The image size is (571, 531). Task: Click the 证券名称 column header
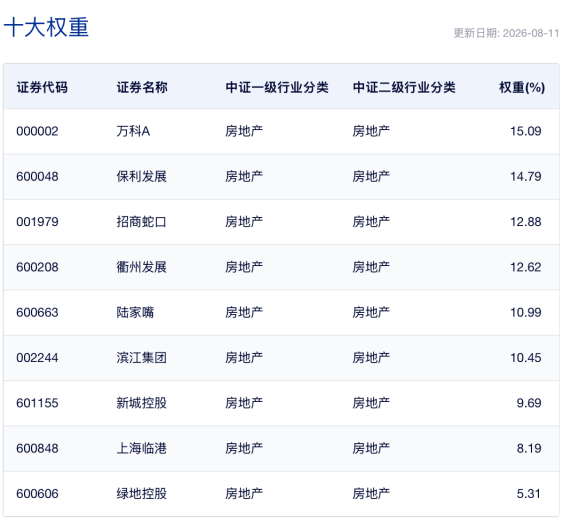point(142,87)
